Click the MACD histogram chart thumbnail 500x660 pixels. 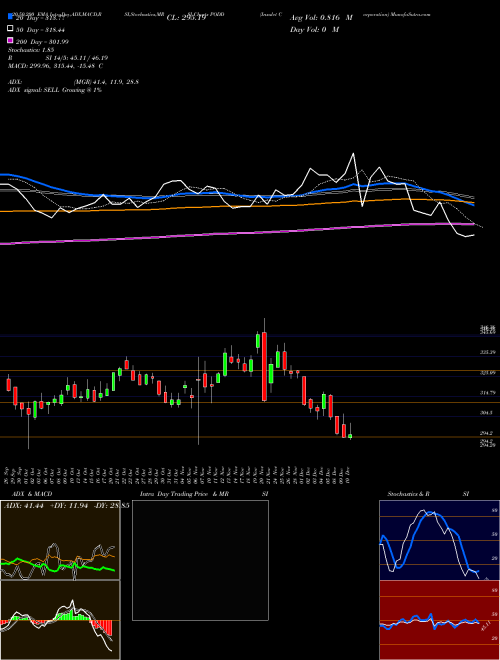pyautogui.click(x=60, y=620)
